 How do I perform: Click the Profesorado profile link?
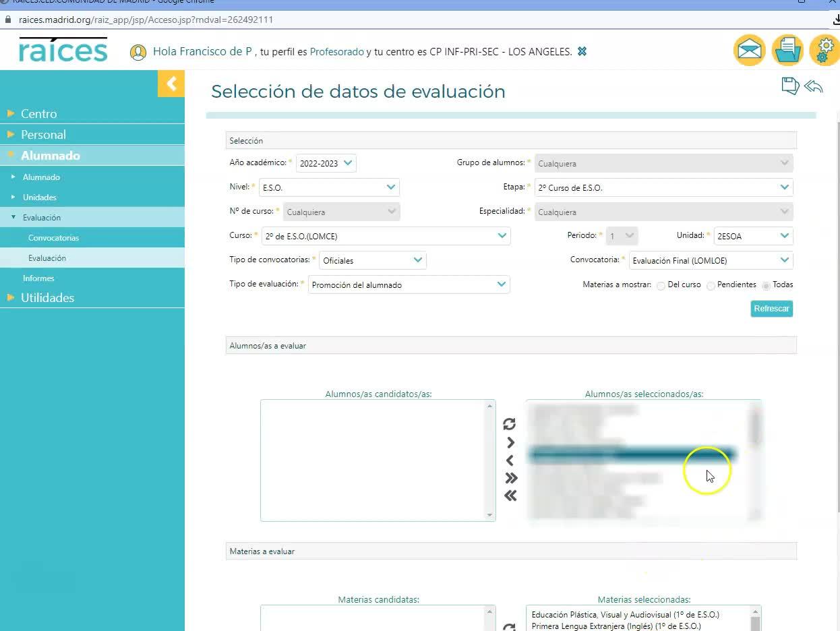pyautogui.click(x=336, y=52)
